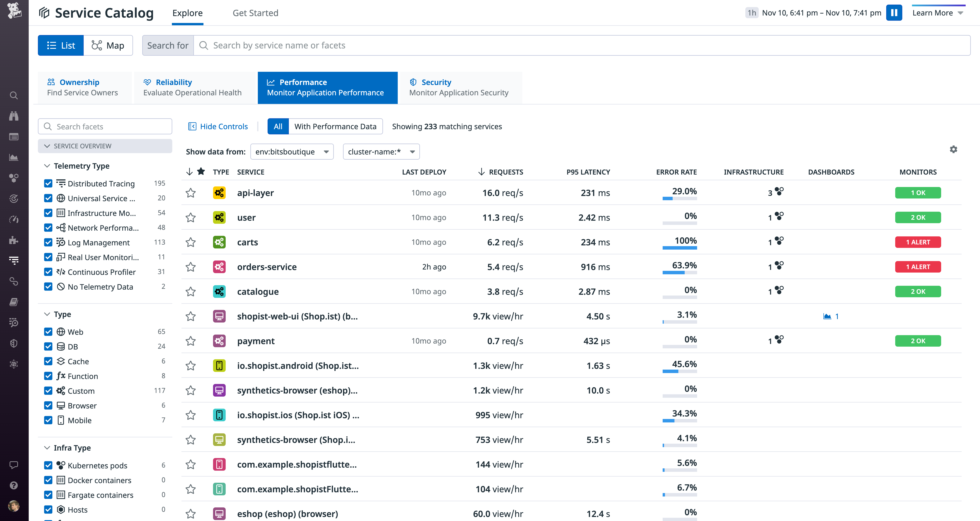Open the Get Started tab
This screenshot has height=521, width=980.
(x=255, y=13)
